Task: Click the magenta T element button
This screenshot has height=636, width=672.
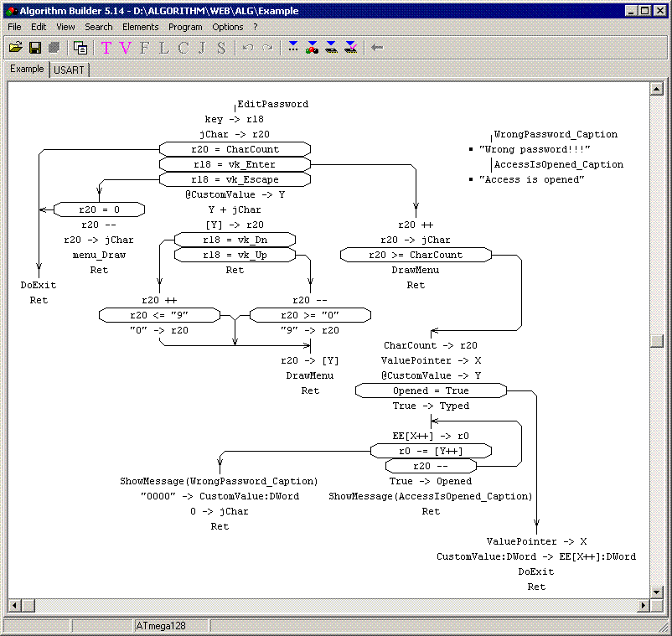Action: coord(106,48)
